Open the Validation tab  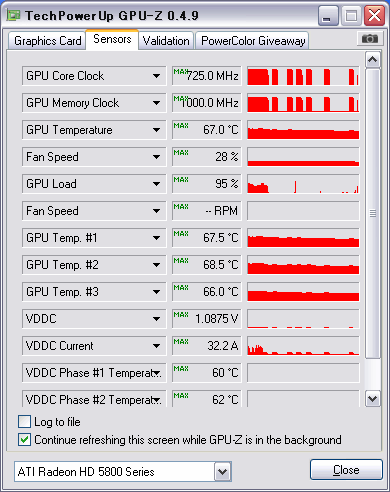click(166, 41)
